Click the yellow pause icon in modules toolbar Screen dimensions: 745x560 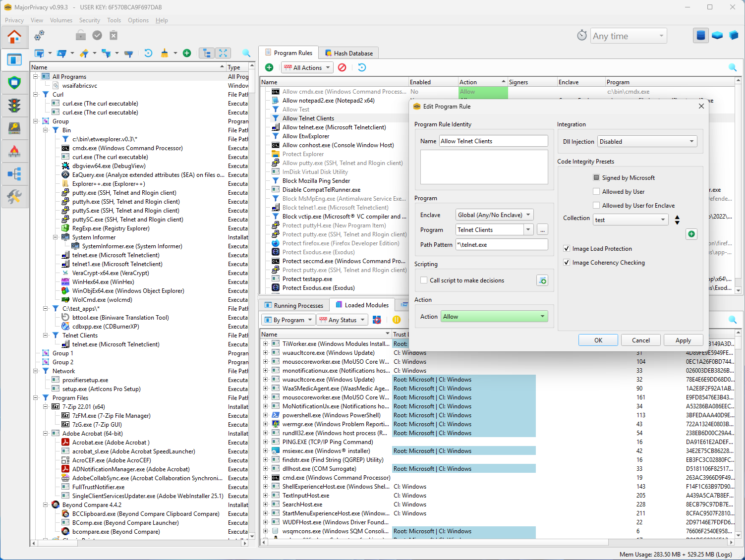[397, 320]
